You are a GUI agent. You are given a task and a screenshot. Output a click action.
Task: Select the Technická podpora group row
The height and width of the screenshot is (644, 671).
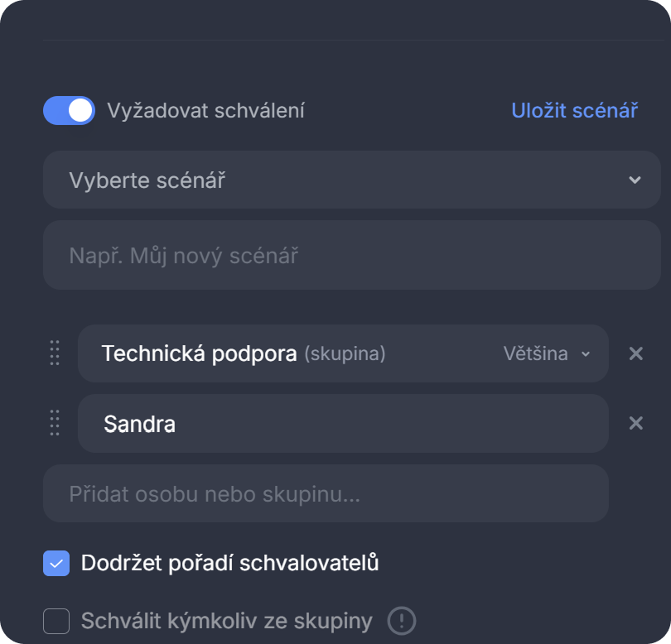[249, 353]
